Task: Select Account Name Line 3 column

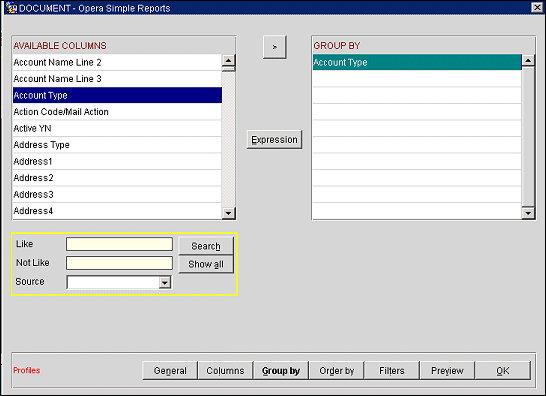Action: (117, 79)
